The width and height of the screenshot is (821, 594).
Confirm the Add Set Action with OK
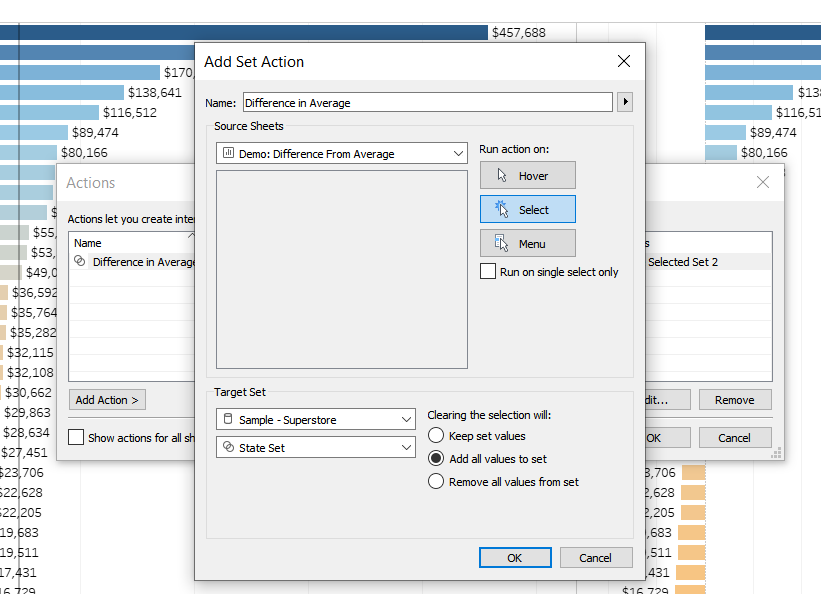pyautogui.click(x=514, y=558)
